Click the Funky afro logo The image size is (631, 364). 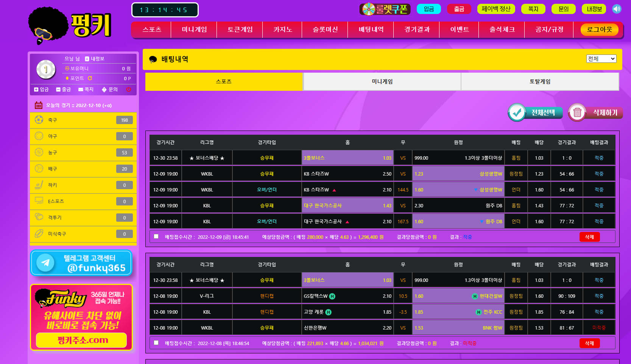pyautogui.click(x=70, y=25)
